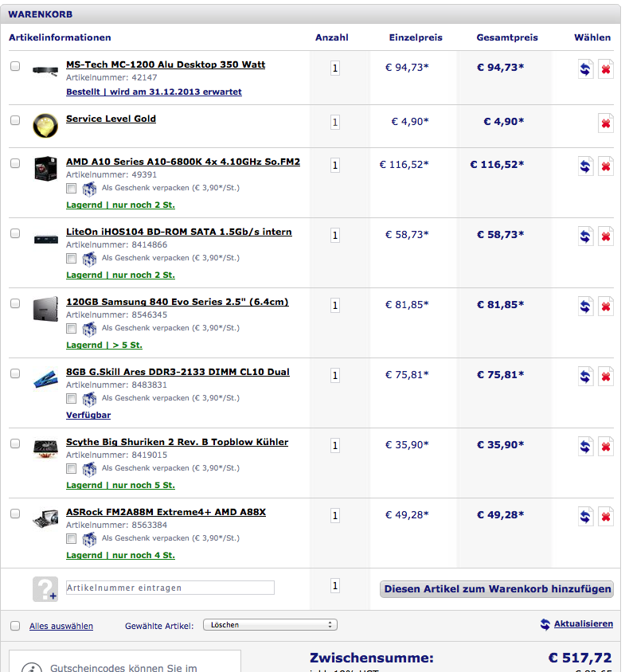The width and height of the screenshot is (629, 672).
Task: Click question mark add-article icon
Action: tap(45, 589)
